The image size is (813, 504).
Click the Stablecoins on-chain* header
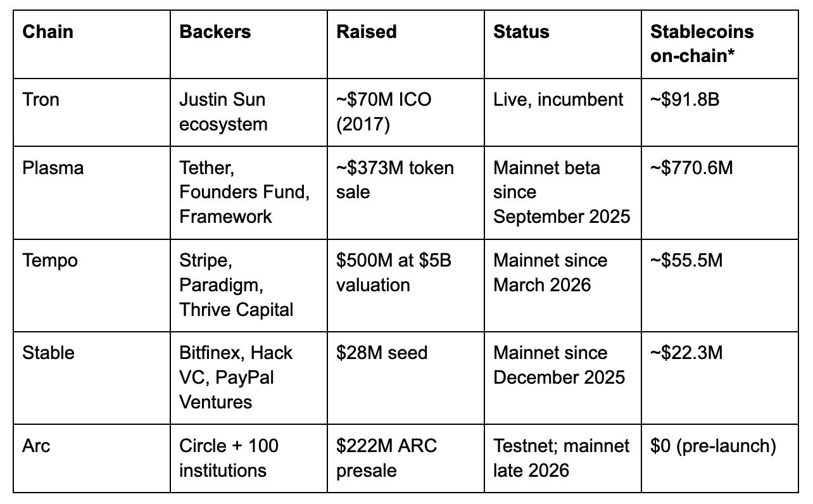[x=720, y=44]
